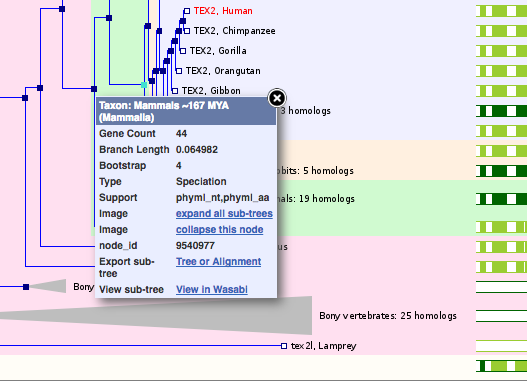Viewport: 527px width, 381px height.
Task: Click the Branch Length value 0.064982
Action: pos(197,150)
